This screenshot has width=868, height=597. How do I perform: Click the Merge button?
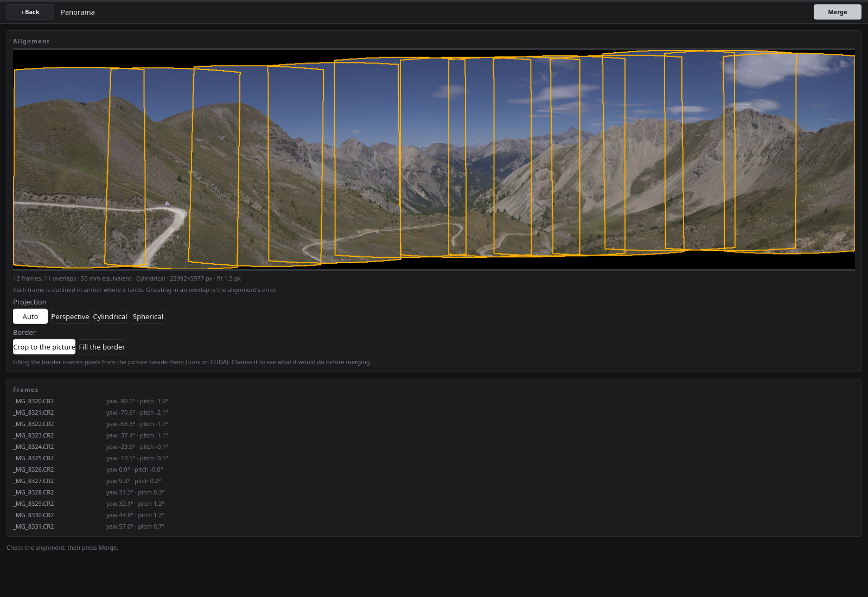click(837, 12)
